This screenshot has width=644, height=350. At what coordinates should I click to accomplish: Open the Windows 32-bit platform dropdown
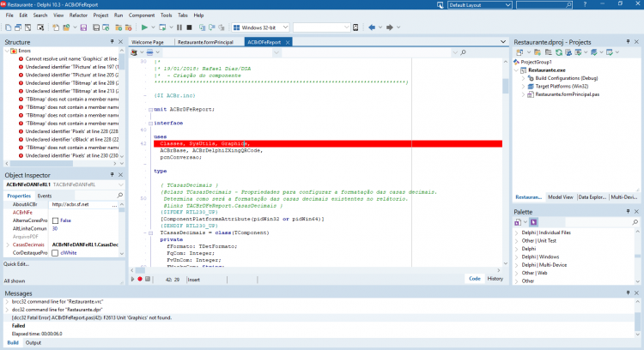[285, 27]
